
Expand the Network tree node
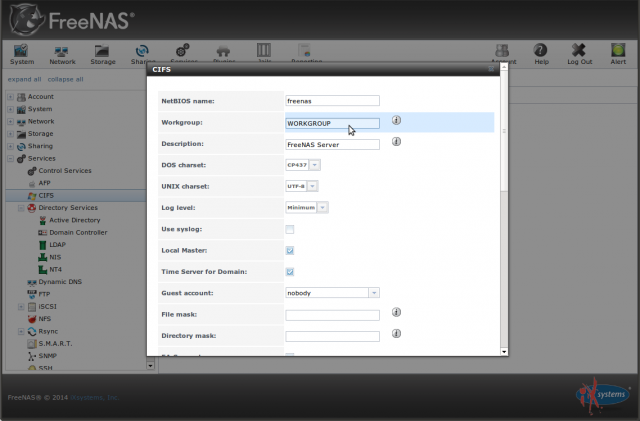pyautogui.click(x=11, y=121)
